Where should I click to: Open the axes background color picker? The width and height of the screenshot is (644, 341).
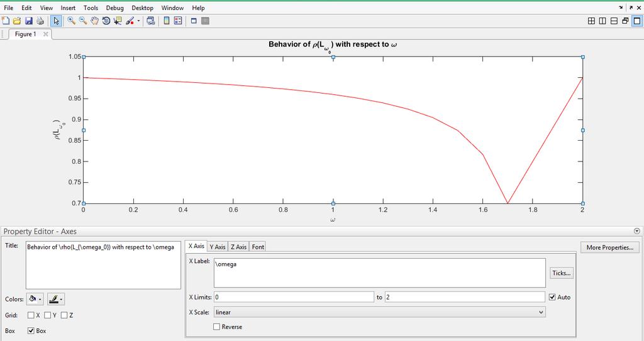pos(35,299)
